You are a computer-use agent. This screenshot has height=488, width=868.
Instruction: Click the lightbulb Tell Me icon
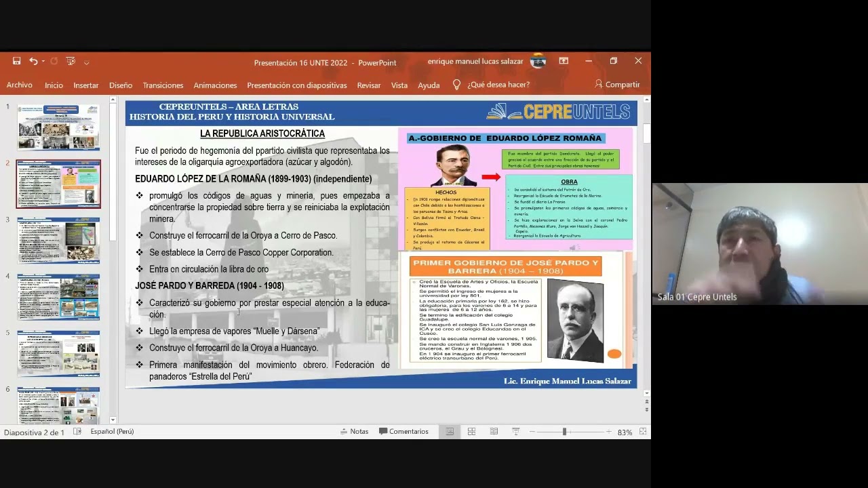pyautogui.click(x=456, y=85)
